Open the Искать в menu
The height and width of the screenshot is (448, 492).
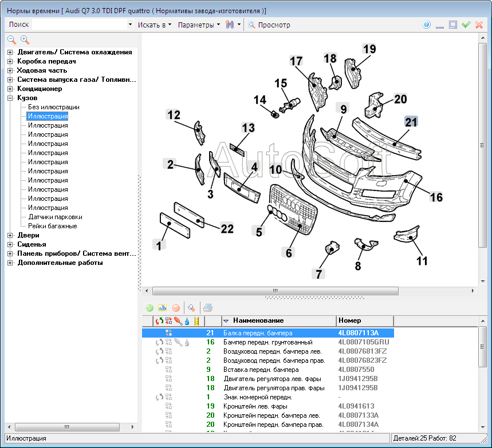[x=155, y=25]
